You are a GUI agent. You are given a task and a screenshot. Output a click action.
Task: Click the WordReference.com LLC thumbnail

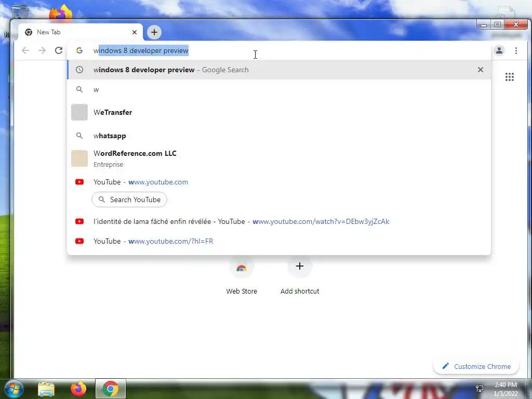[79, 158]
